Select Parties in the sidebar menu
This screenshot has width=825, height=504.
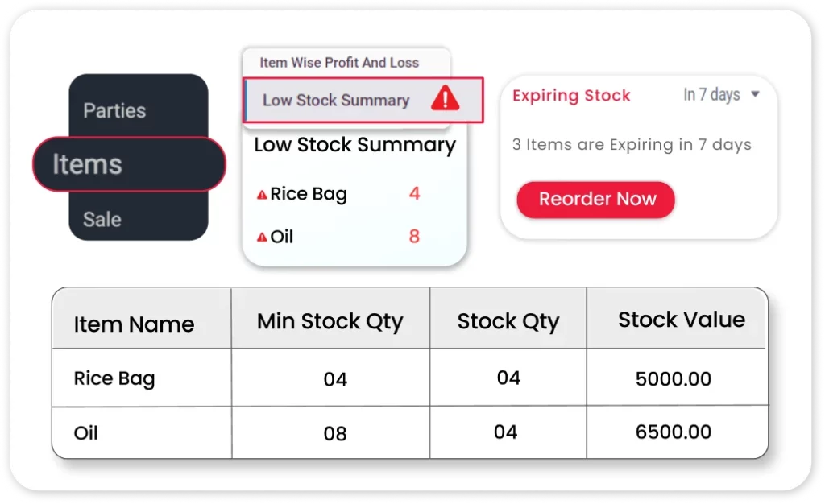[x=114, y=110]
